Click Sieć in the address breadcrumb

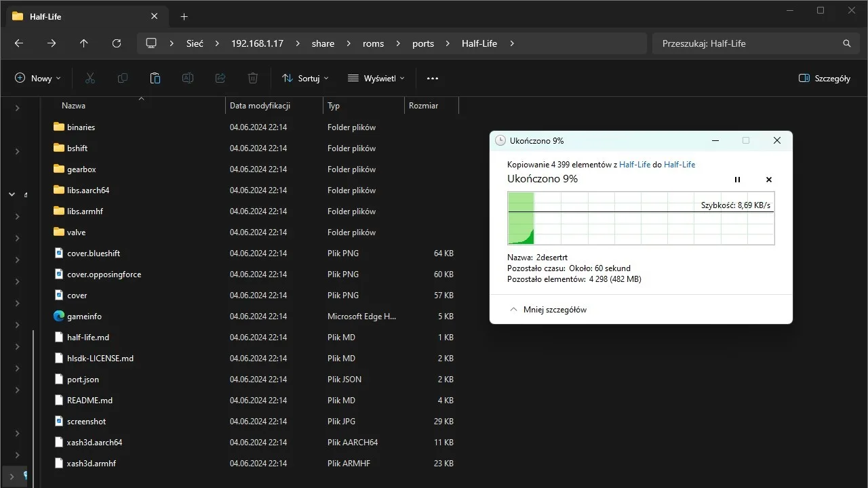pyautogui.click(x=195, y=43)
